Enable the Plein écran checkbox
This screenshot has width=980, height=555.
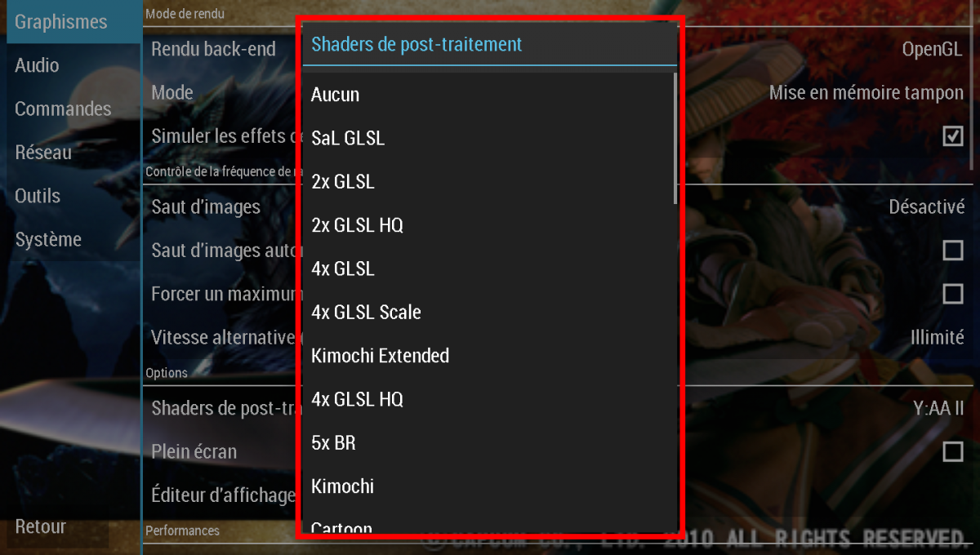coord(952,451)
